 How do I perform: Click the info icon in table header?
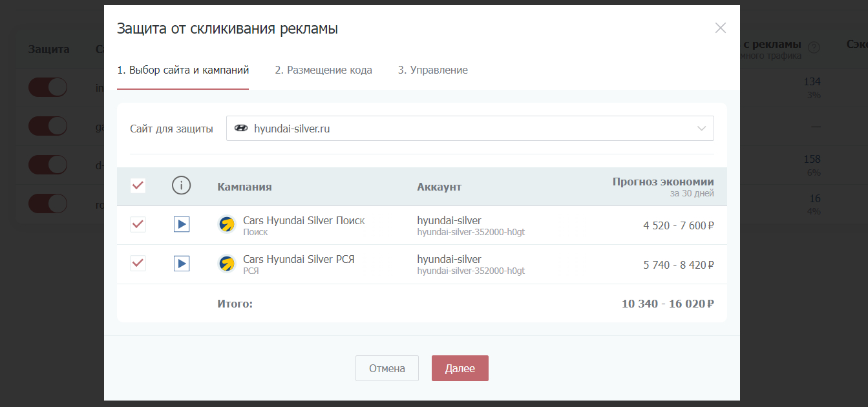(x=182, y=186)
